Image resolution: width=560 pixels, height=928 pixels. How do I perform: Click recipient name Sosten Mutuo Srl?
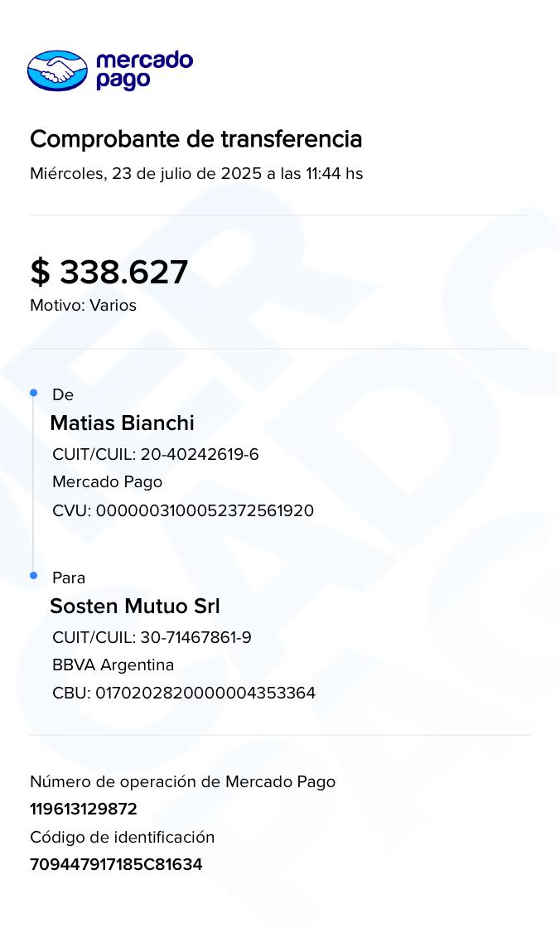coord(135,606)
